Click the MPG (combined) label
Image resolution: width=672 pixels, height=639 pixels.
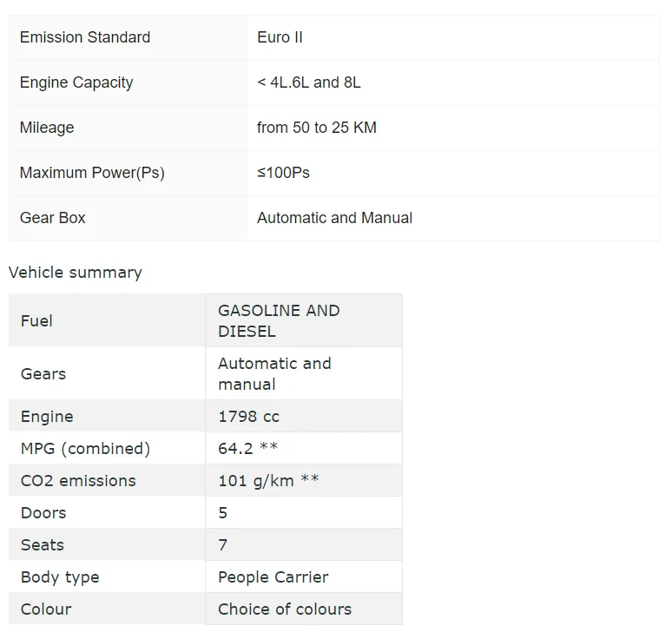(85, 449)
